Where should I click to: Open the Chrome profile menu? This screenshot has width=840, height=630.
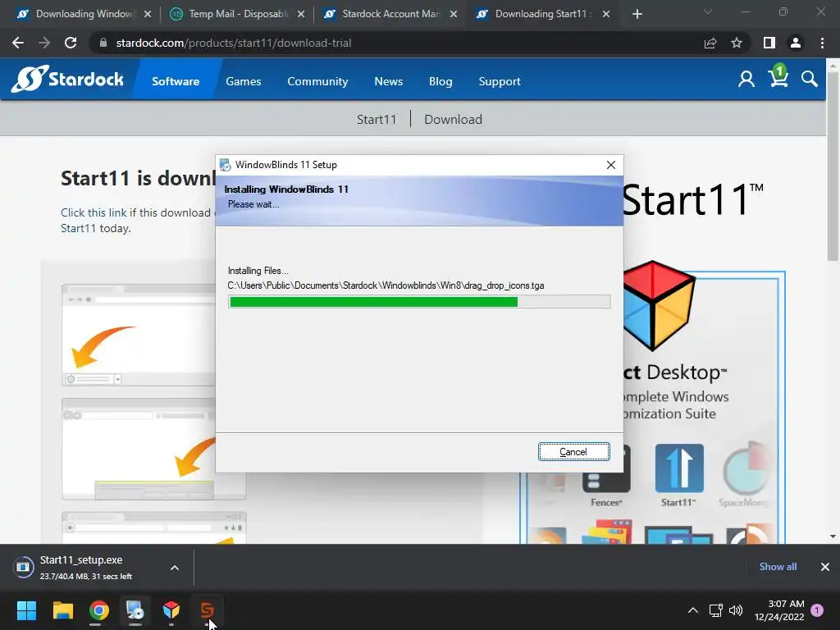(x=796, y=43)
